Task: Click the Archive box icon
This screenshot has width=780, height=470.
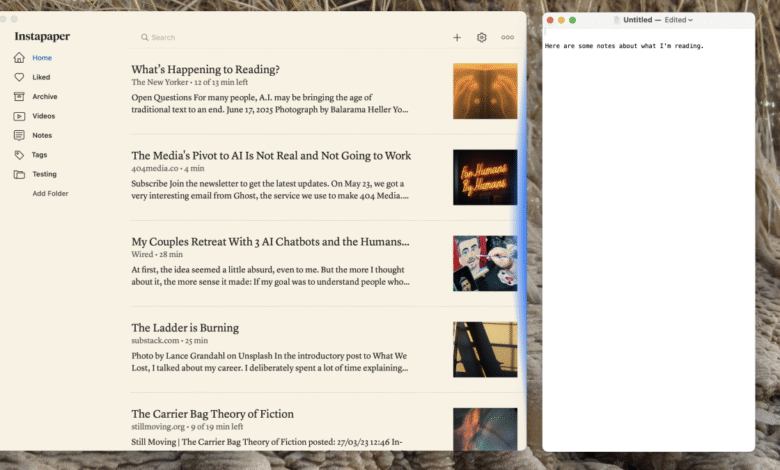Action: coord(19,96)
